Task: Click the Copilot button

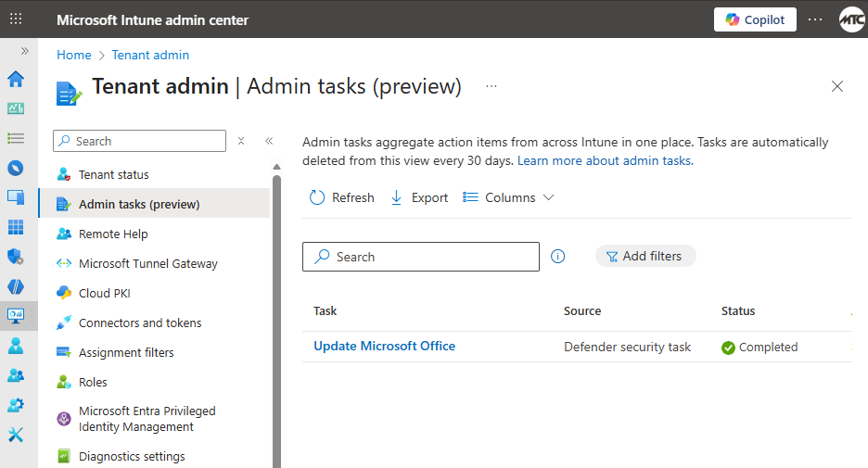Action: tap(755, 19)
